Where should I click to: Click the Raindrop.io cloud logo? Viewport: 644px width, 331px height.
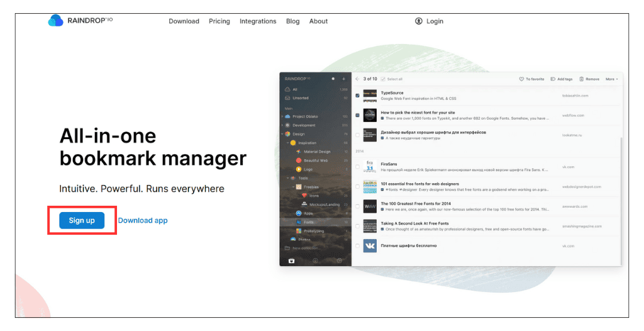[56, 21]
